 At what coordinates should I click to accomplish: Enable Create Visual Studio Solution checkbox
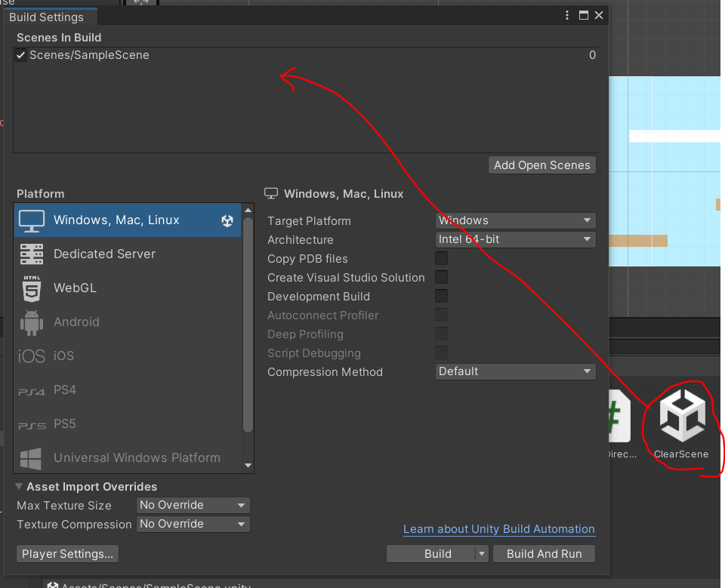click(x=442, y=277)
